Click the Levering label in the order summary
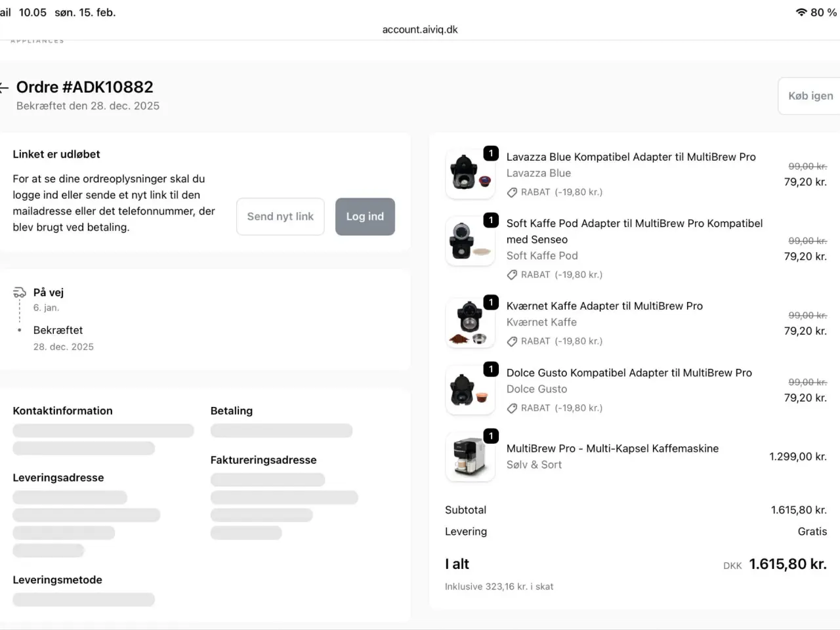 click(x=466, y=532)
